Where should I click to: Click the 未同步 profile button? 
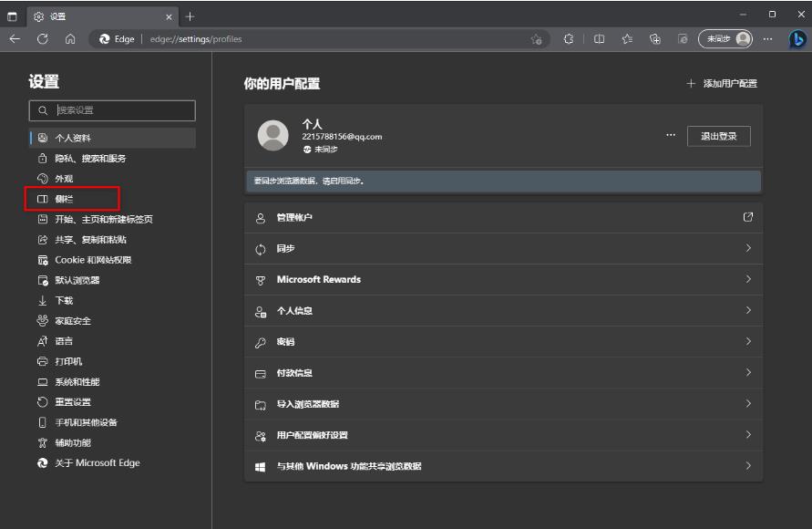(725, 39)
